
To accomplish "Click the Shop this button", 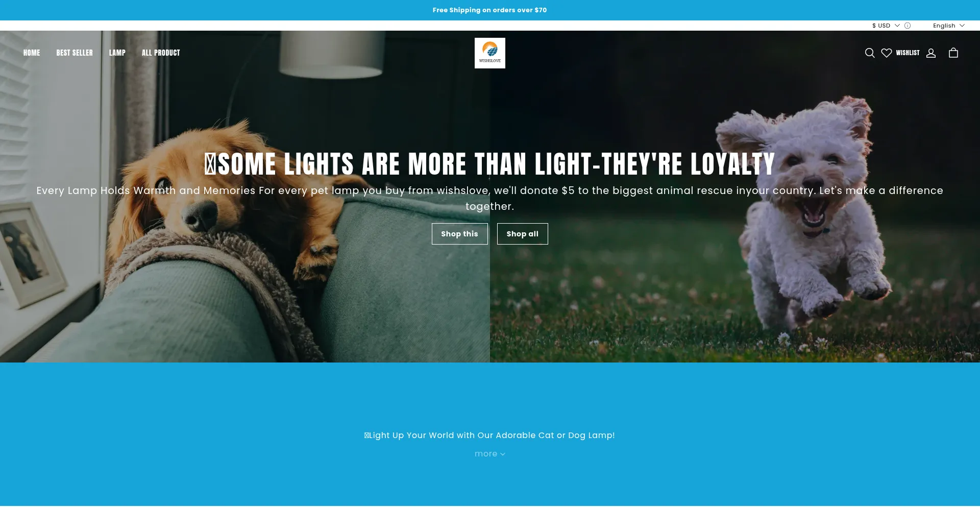I will [x=460, y=234].
